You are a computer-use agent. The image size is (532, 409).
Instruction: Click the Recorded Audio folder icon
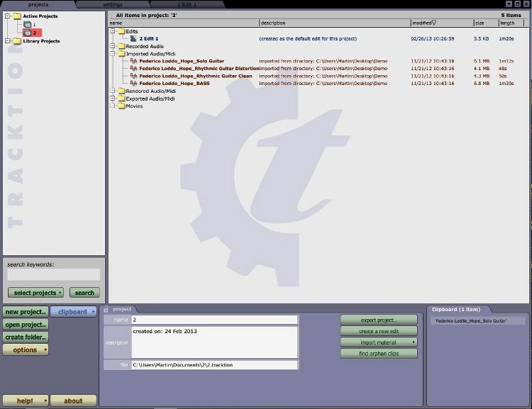point(122,46)
